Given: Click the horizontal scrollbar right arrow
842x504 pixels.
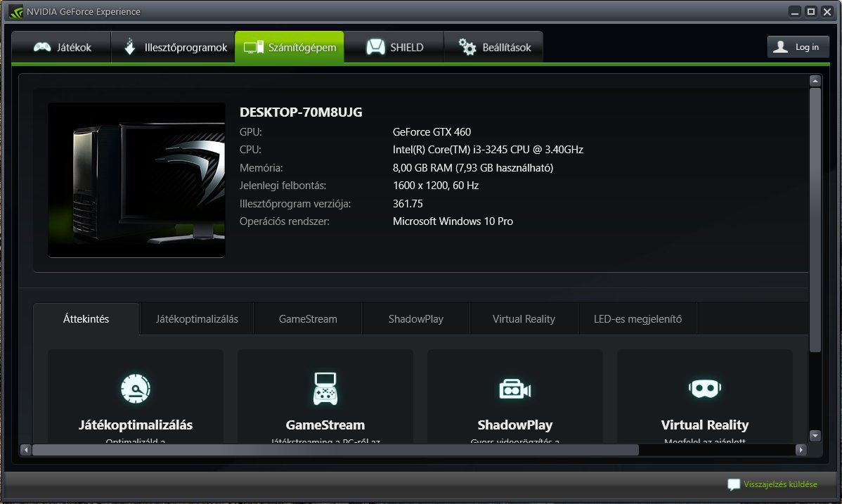Looking at the screenshot, I should 801,450.
